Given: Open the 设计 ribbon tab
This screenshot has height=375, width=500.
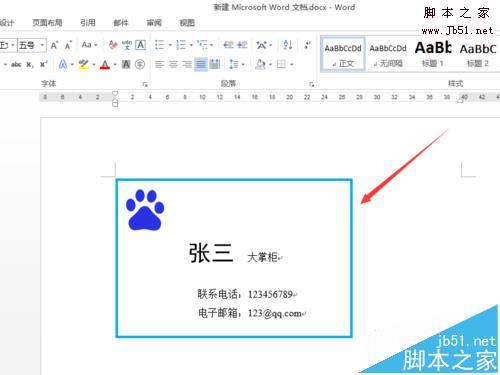Looking at the screenshot, I should click(x=7, y=23).
